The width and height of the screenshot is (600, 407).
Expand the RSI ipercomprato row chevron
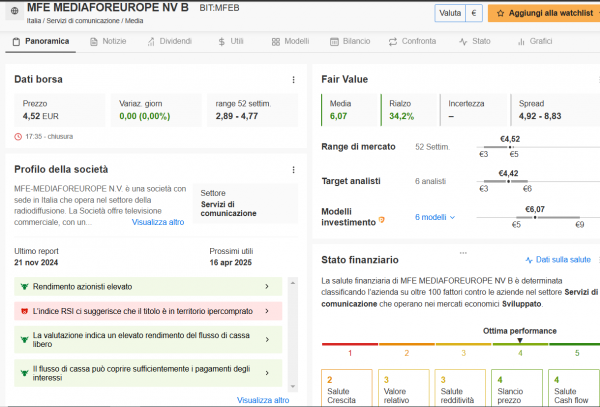267,311
